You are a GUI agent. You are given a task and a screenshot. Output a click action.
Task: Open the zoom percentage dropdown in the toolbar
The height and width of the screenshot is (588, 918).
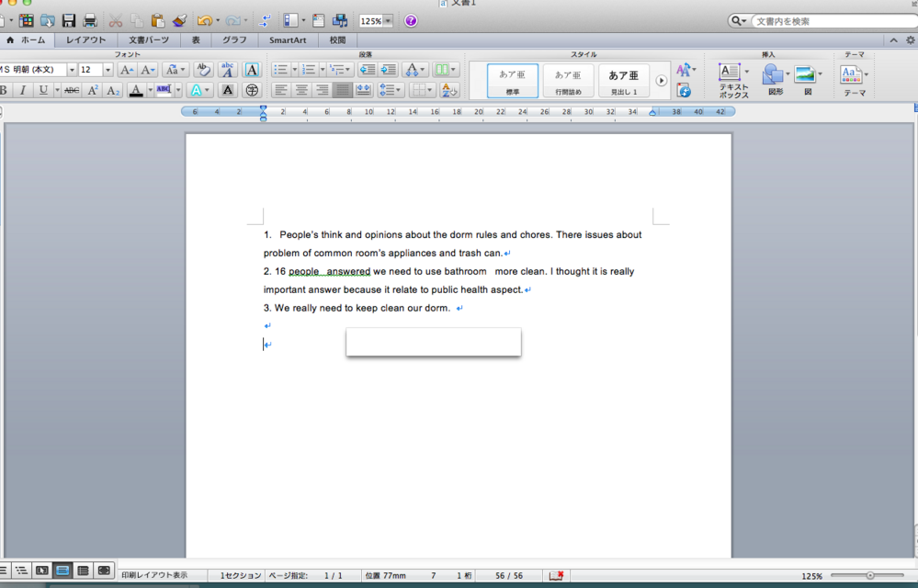(x=388, y=21)
